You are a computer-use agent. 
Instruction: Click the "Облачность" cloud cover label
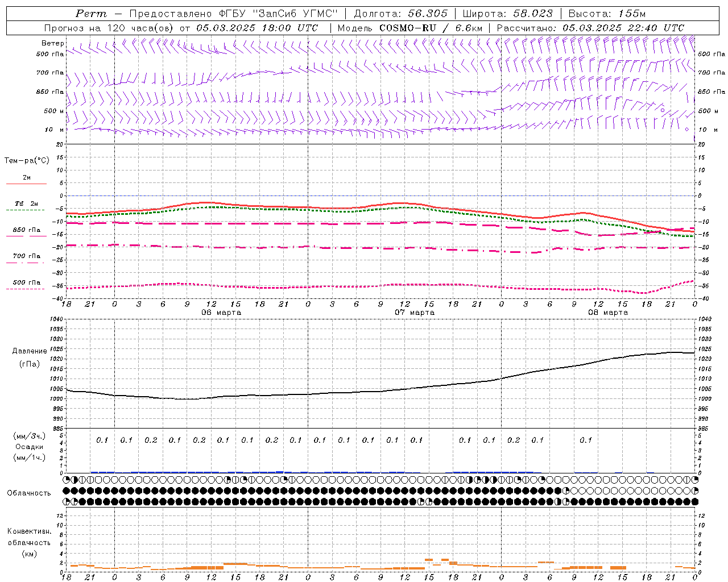pos(29,493)
